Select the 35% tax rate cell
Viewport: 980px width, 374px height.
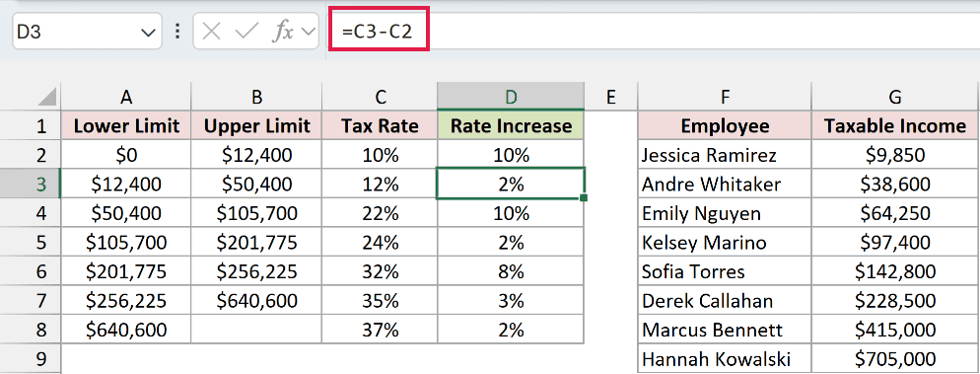click(380, 300)
